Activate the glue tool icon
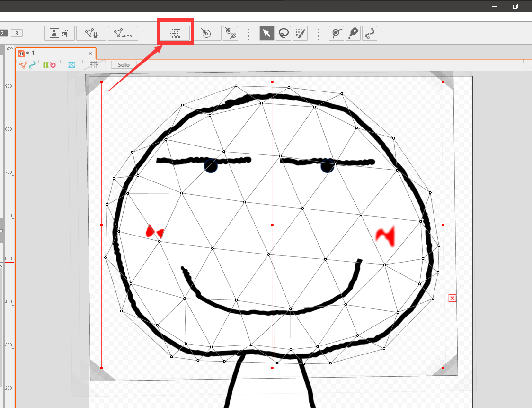This screenshot has height=408, width=532. point(337,33)
